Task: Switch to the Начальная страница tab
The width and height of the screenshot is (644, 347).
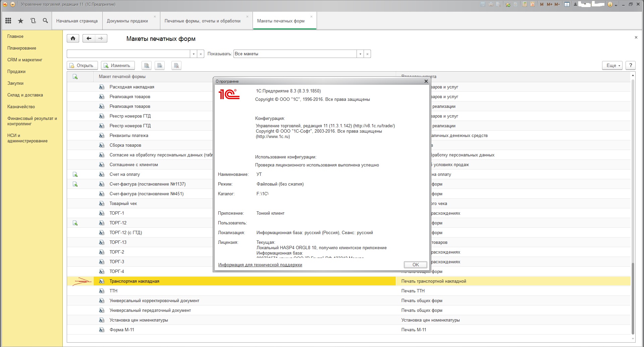Action: [x=77, y=21]
